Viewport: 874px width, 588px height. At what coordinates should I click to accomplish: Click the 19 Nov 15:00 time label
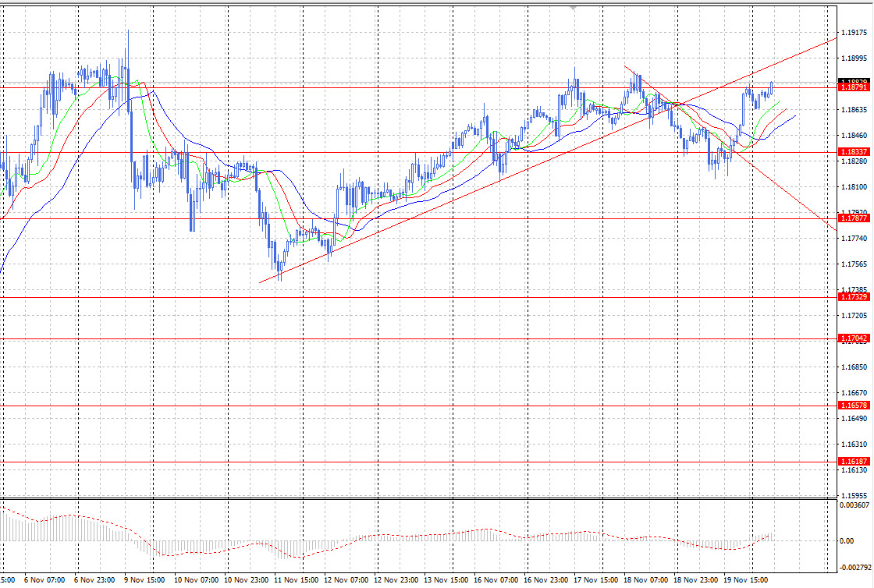[746, 579]
